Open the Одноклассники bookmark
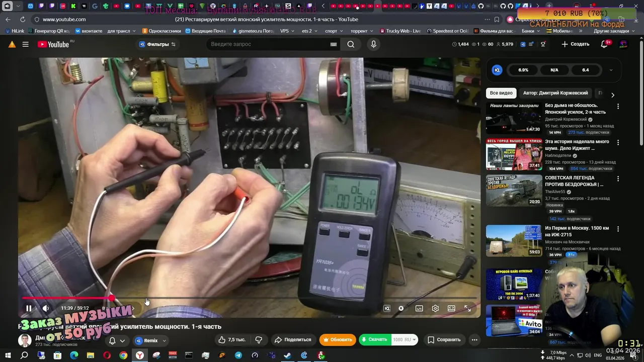The width and height of the screenshot is (644, 362). (x=161, y=31)
